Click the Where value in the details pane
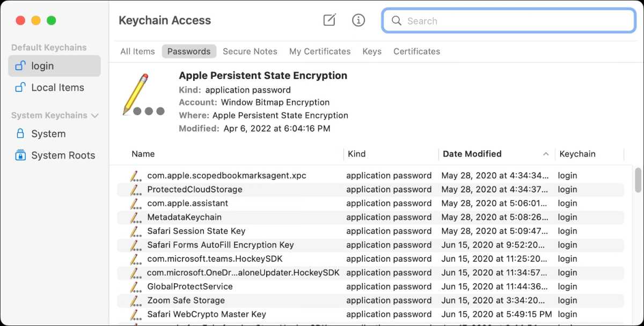This screenshot has width=644, height=326. 280,115
